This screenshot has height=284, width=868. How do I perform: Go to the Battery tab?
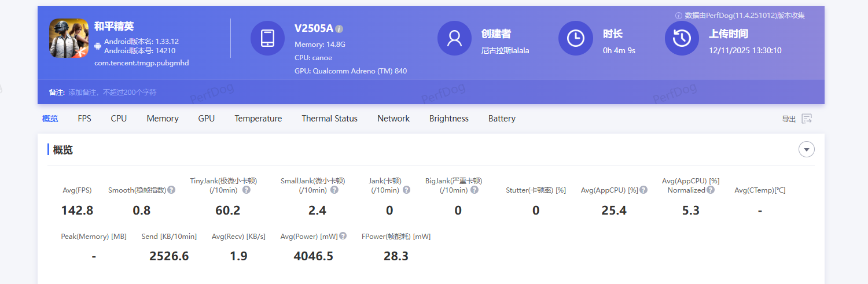point(502,119)
